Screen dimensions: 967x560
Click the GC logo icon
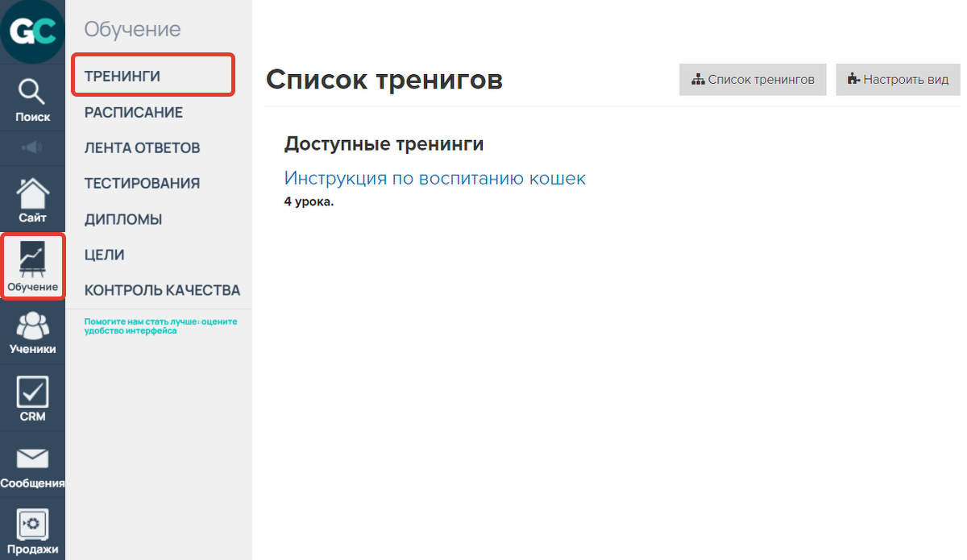[x=32, y=31]
